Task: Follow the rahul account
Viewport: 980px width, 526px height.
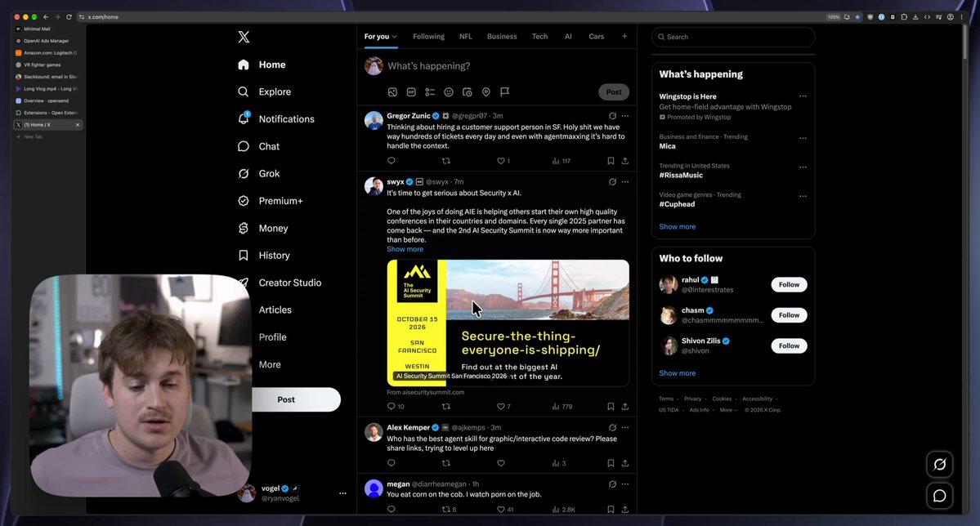Action: pyautogui.click(x=789, y=285)
